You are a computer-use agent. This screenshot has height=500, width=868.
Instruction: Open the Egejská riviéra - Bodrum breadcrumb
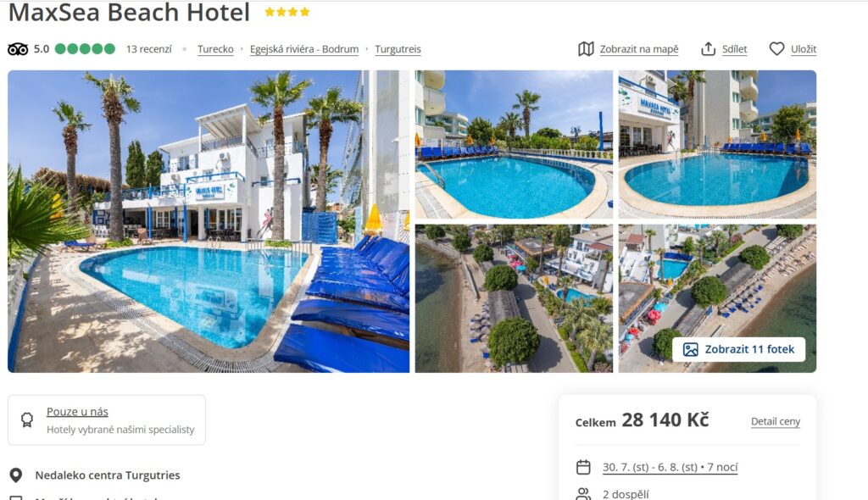(x=304, y=49)
